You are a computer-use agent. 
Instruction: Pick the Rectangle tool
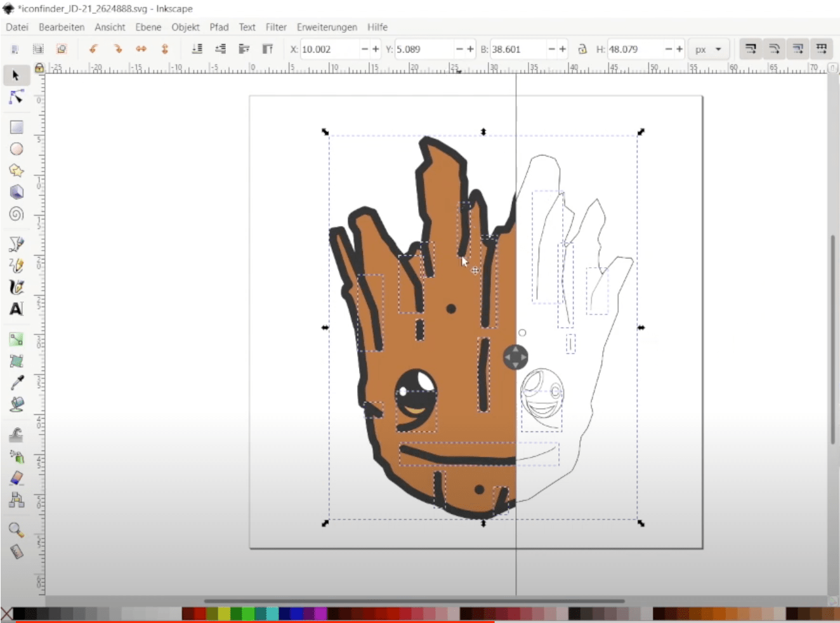click(16, 127)
